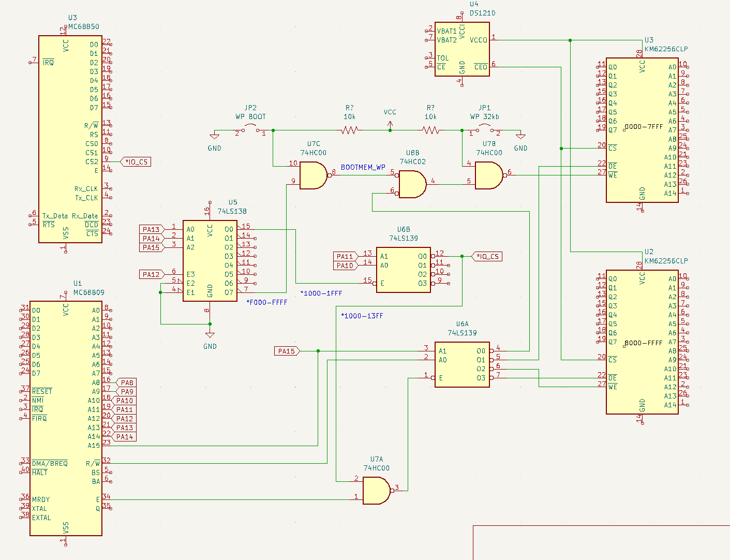Select the 74LS138 decoder chip body
730x560 pixels.
pos(210,261)
